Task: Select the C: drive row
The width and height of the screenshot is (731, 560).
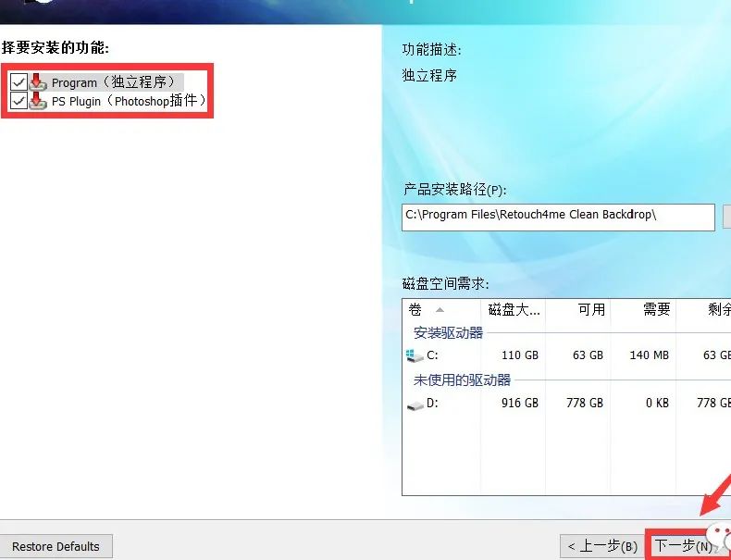Action: (566, 355)
